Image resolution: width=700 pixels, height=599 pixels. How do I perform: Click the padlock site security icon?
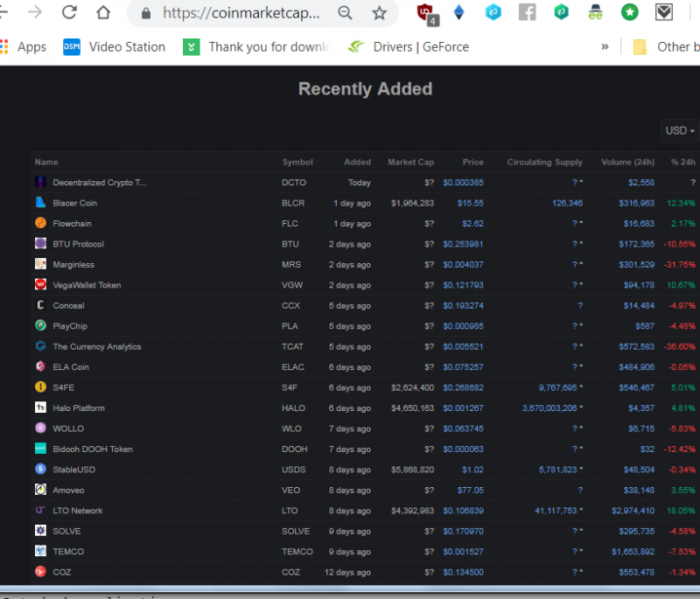(x=146, y=13)
